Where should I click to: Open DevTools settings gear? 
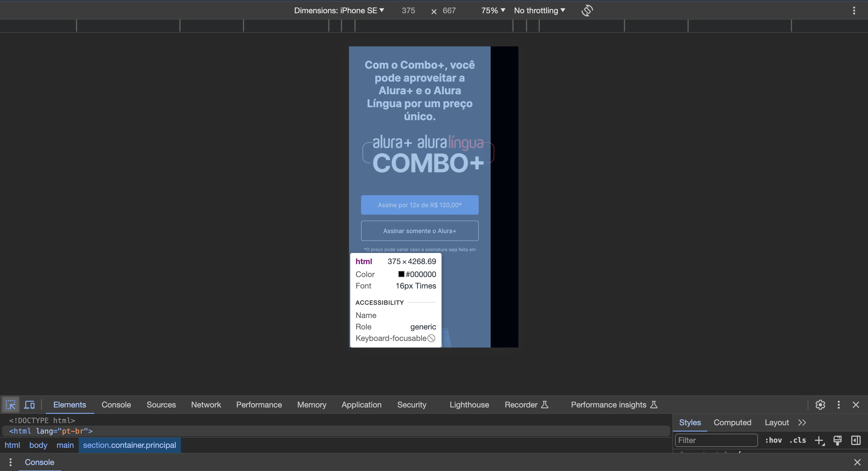820,405
